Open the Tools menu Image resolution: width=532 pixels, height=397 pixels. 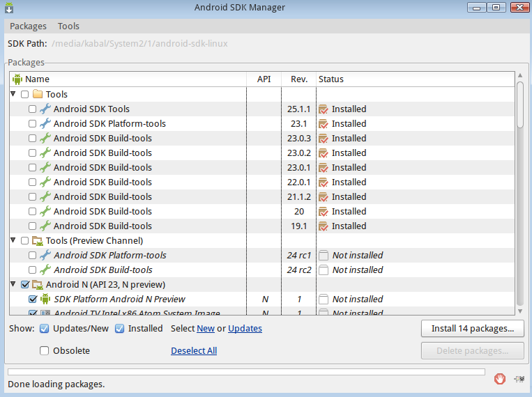[x=68, y=26]
